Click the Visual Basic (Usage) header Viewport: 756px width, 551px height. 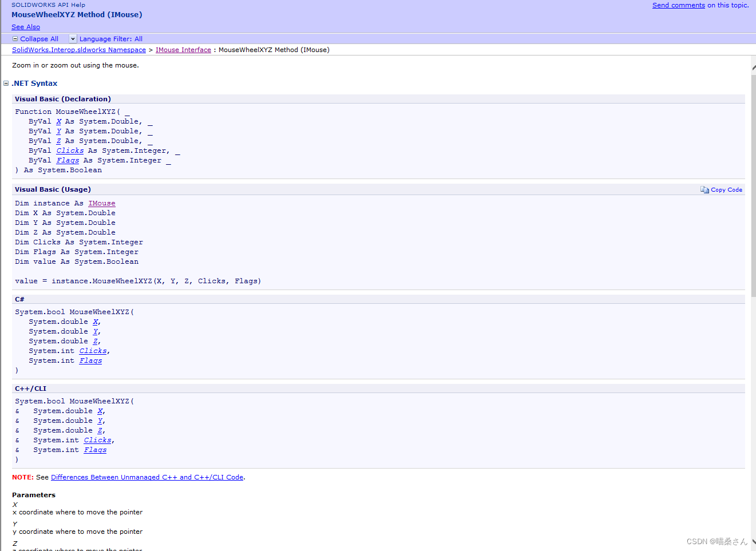pyautogui.click(x=53, y=189)
